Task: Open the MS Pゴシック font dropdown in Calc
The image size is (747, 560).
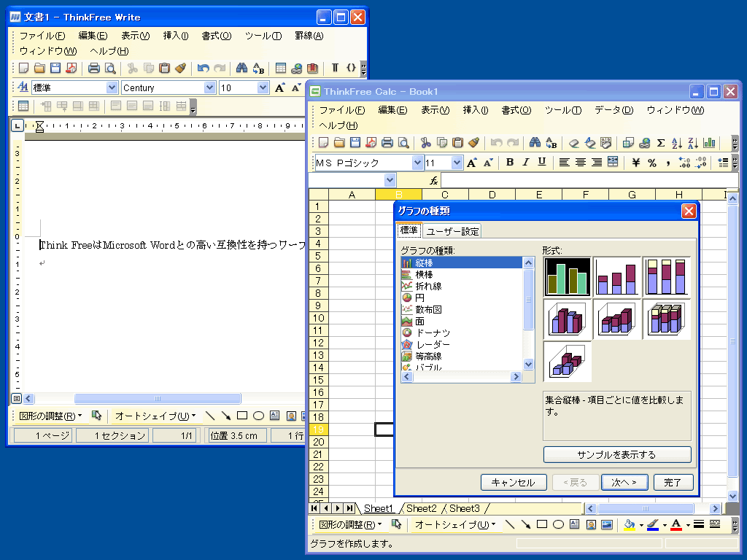Action: [417, 163]
